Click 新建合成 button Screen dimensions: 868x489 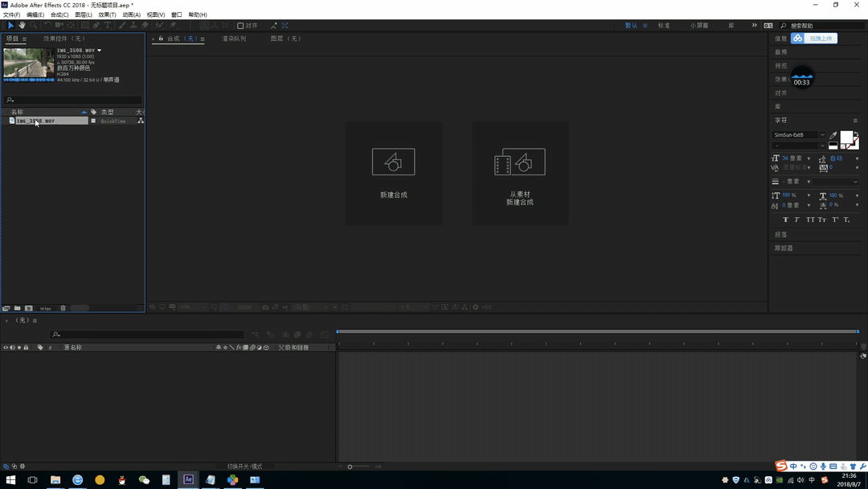tap(394, 174)
